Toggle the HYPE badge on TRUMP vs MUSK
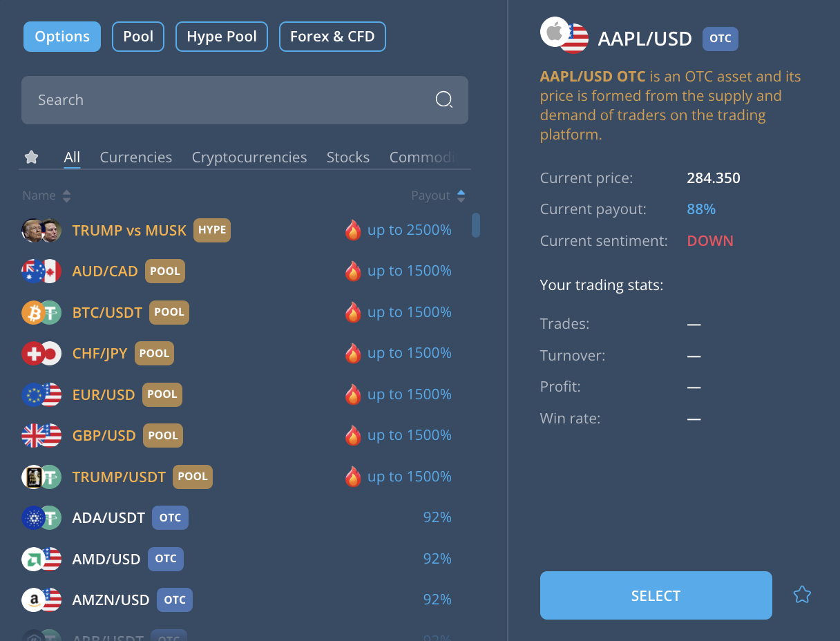 (x=212, y=229)
